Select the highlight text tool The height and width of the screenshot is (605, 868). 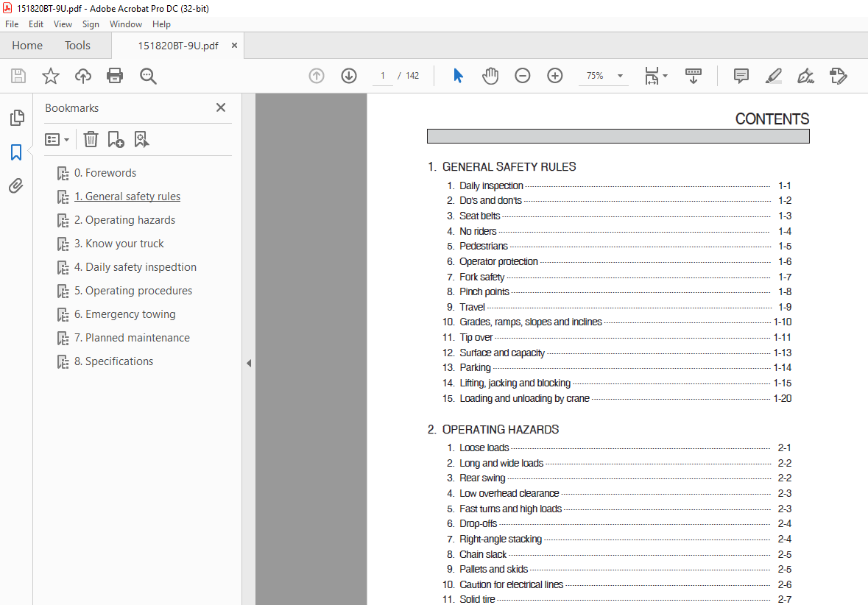point(773,76)
